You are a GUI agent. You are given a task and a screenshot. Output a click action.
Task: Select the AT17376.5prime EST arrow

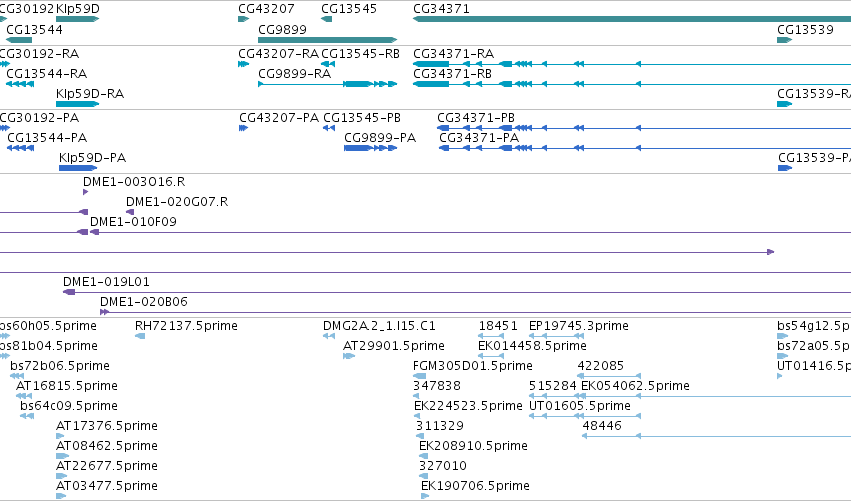click(x=60, y=436)
